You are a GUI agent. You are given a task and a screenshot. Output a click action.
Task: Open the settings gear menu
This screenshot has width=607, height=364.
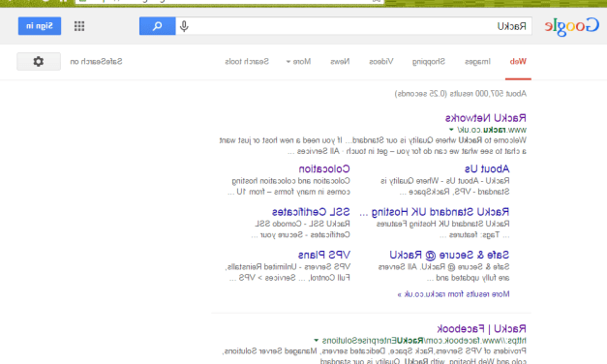(x=39, y=61)
